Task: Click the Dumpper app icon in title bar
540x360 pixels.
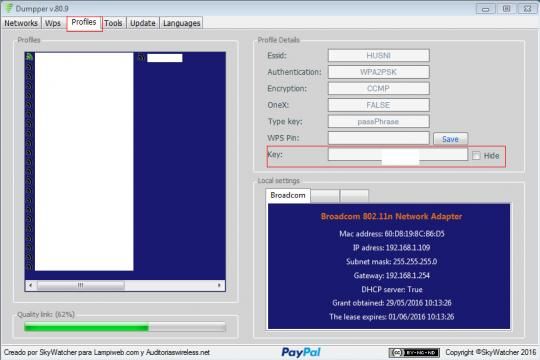Action: 9,8
